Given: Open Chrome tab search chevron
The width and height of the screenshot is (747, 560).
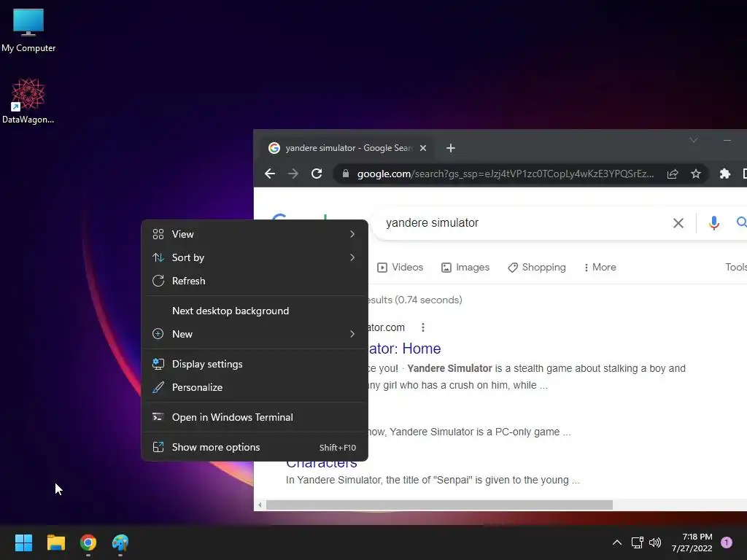Looking at the screenshot, I should click(x=694, y=140).
